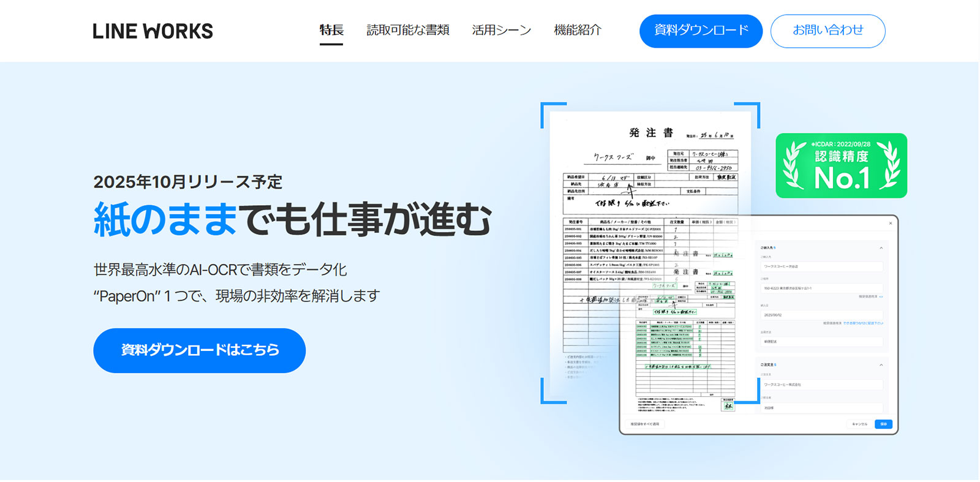This screenshot has height=482, width=980.
Task: Click the 推奨値 link icon under the address field
Action: (881, 296)
